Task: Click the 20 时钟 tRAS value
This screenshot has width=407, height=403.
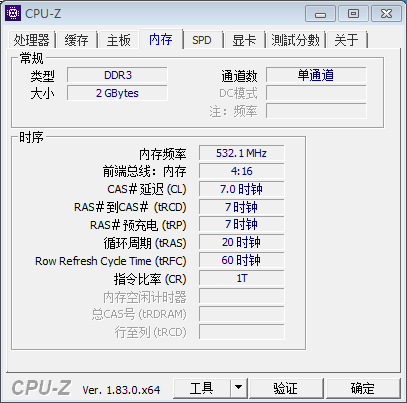Action: (x=242, y=242)
